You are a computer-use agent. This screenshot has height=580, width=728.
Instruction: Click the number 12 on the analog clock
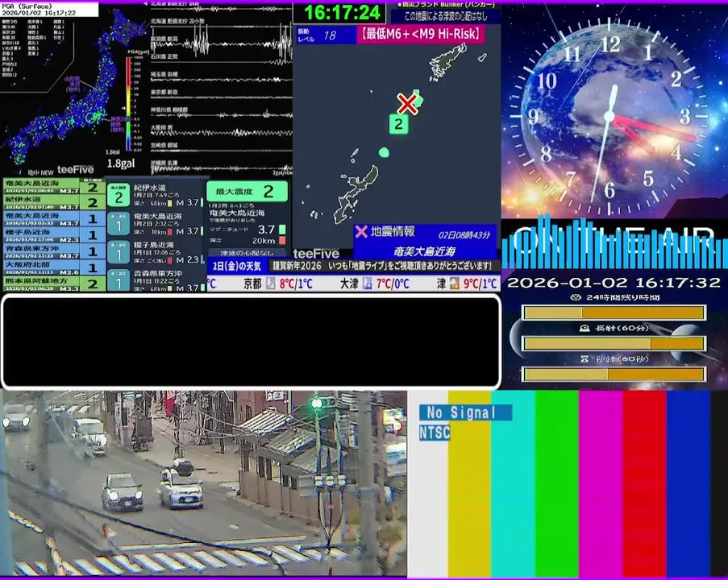click(610, 44)
